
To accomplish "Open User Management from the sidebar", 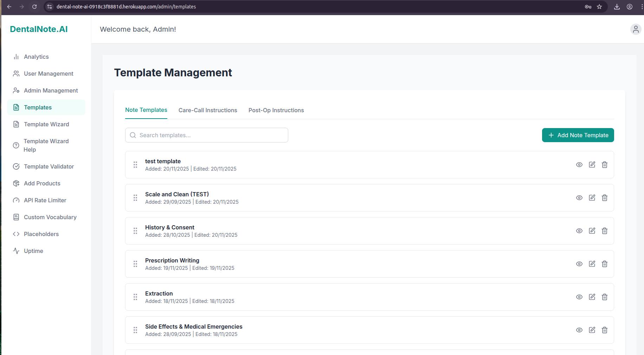I will point(48,74).
